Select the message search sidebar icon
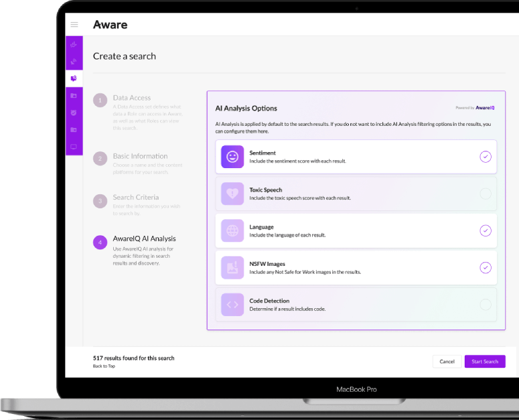 coord(74,78)
